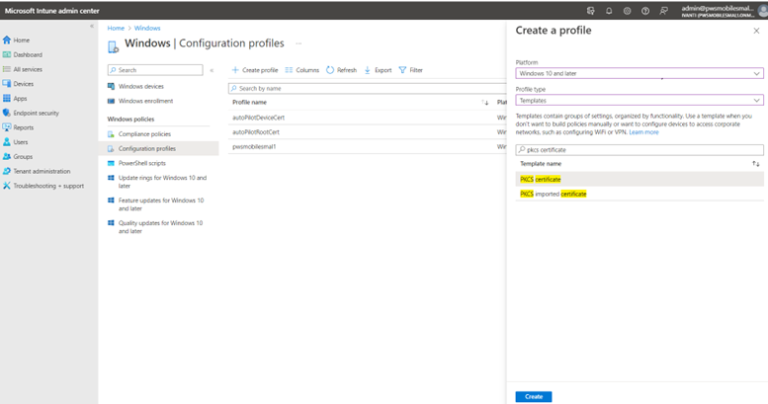
Task: Collapse the Windows resource menu pane
Action: click(x=212, y=70)
